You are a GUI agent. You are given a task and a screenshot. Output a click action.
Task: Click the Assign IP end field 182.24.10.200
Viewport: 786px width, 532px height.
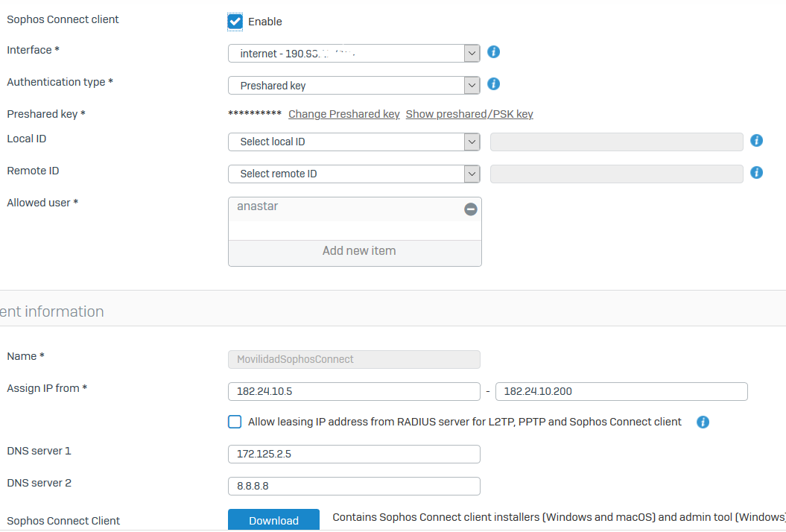621,392
